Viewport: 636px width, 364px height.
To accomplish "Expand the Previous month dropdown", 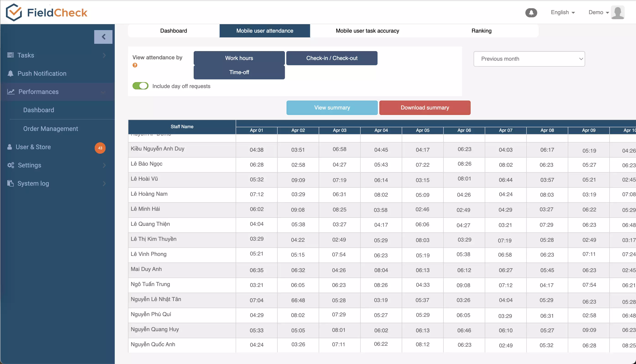I will (529, 59).
